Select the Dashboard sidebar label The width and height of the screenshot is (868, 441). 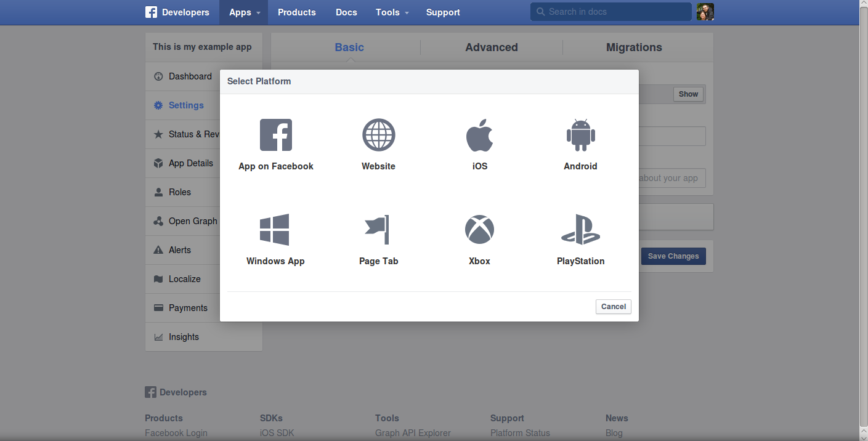click(190, 76)
